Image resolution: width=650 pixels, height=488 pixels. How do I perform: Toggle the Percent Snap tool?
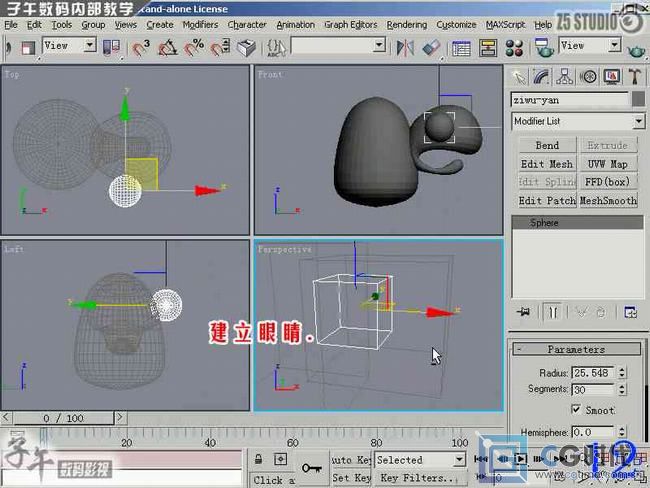tap(194, 47)
